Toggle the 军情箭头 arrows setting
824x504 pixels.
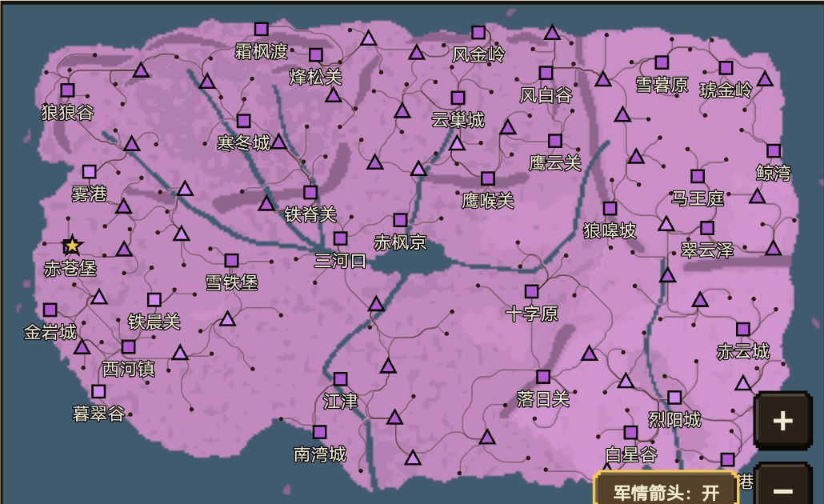[666, 489]
